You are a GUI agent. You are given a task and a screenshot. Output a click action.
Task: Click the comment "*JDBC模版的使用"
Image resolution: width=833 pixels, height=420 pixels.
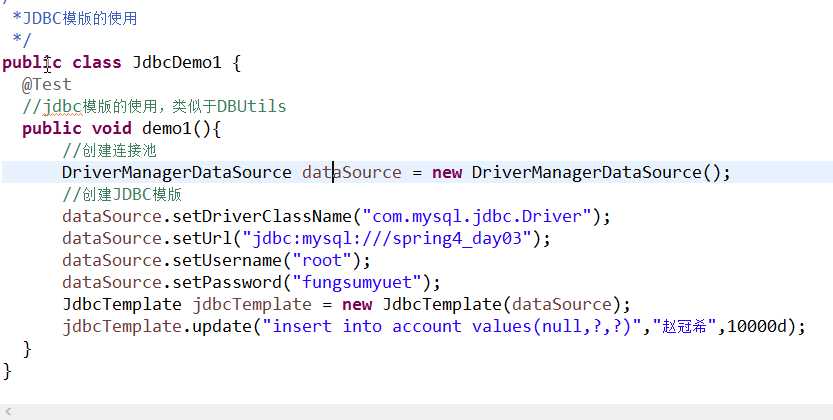pyautogui.click(x=75, y=19)
